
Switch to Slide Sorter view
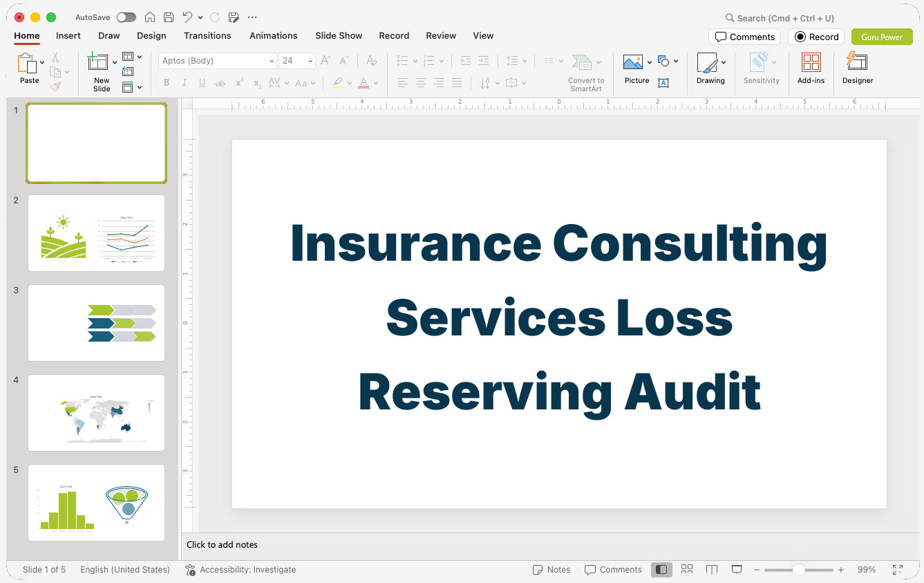(687, 569)
